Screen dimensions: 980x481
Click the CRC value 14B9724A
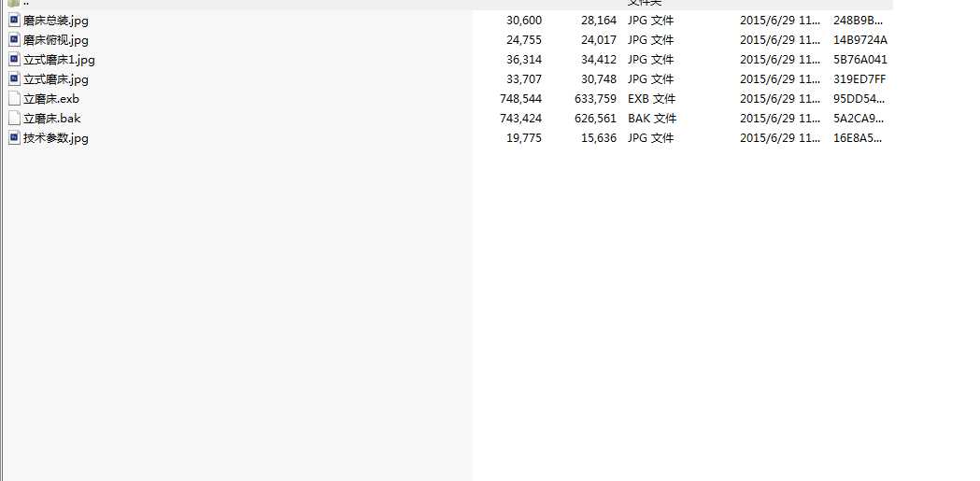tap(860, 40)
